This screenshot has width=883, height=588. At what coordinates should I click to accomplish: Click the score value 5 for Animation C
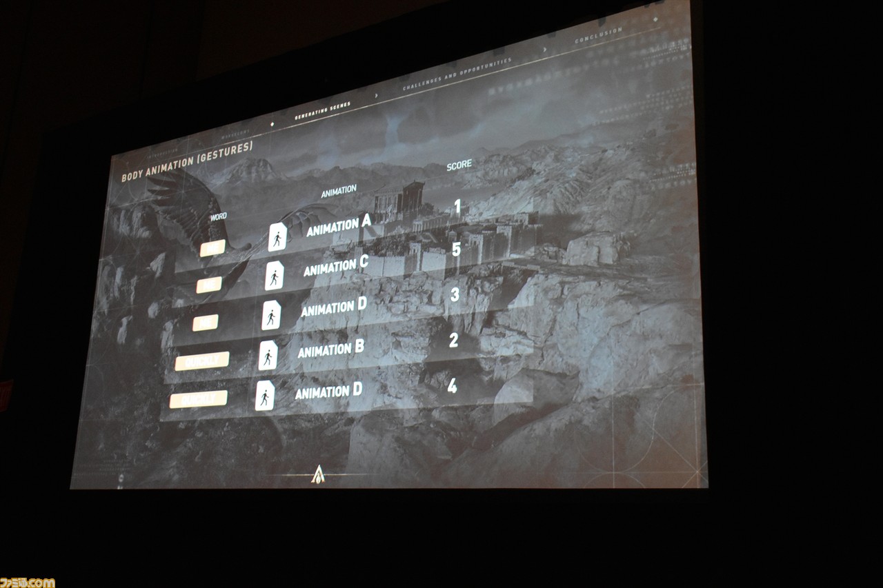456,249
